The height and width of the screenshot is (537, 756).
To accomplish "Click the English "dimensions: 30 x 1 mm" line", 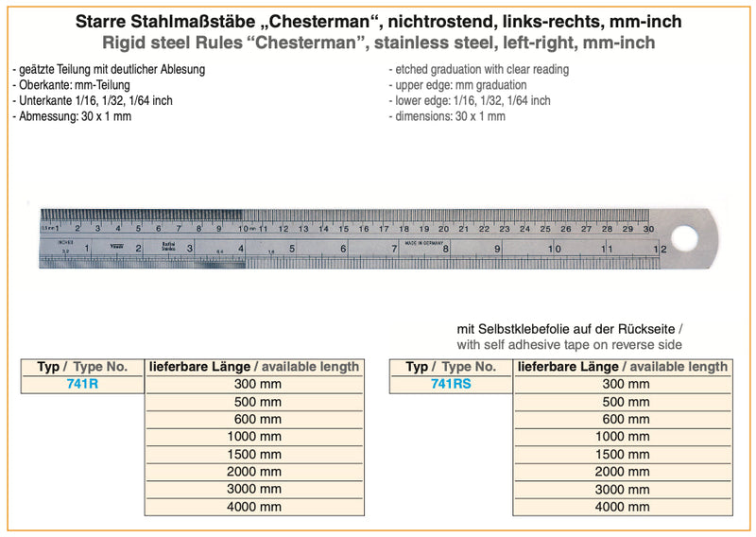I will point(447,116).
